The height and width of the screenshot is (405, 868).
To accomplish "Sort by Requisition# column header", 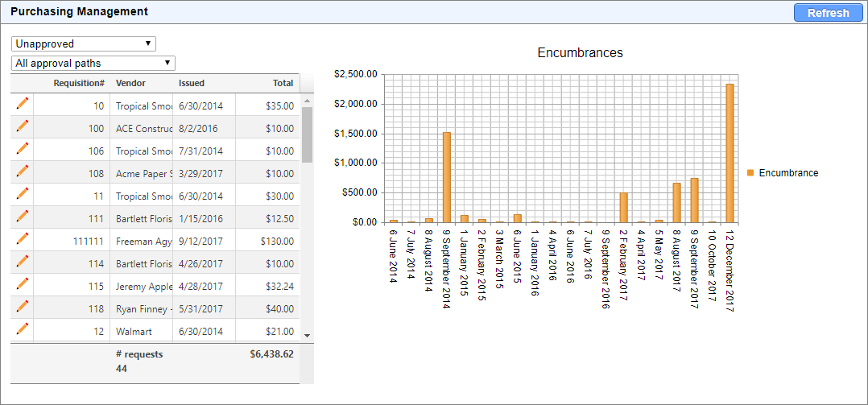I will [x=79, y=83].
